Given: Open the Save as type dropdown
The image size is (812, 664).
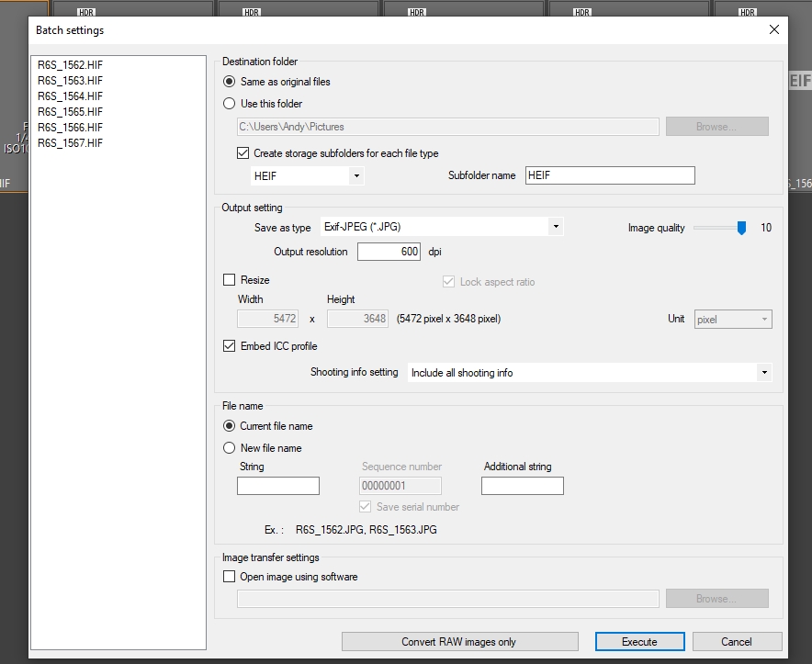Looking at the screenshot, I should pyautogui.click(x=554, y=227).
